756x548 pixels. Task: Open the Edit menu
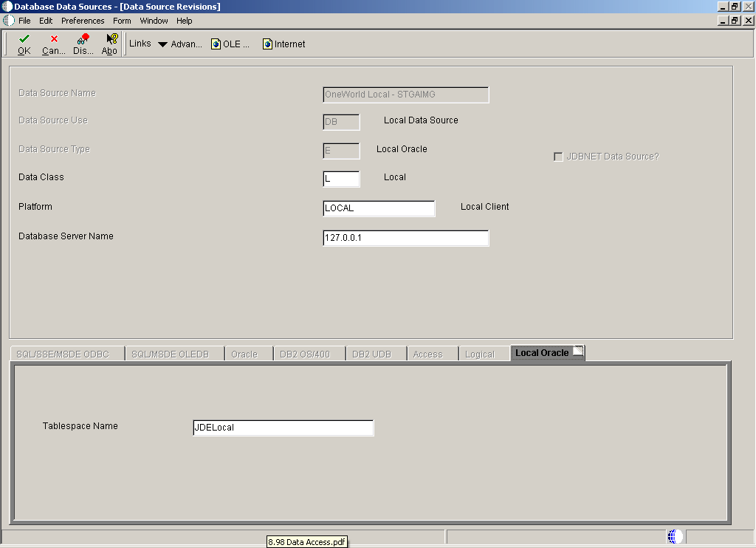[x=46, y=21]
